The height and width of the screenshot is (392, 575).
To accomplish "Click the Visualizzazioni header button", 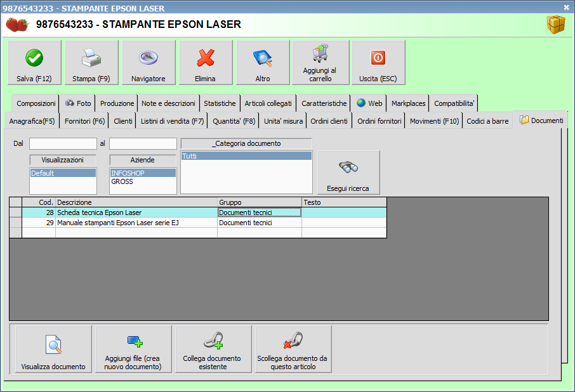I will [63, 160].
